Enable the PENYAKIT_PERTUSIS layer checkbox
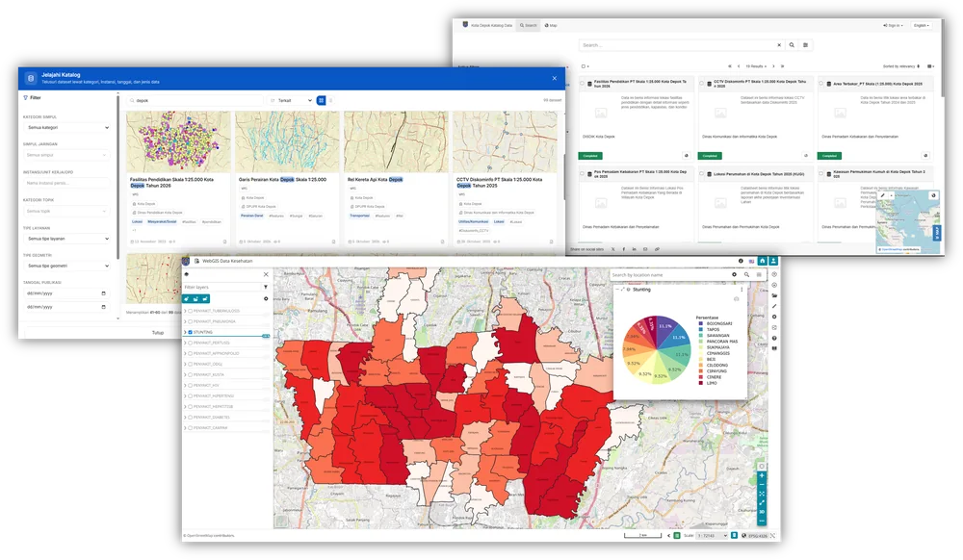 pos(191,343)
